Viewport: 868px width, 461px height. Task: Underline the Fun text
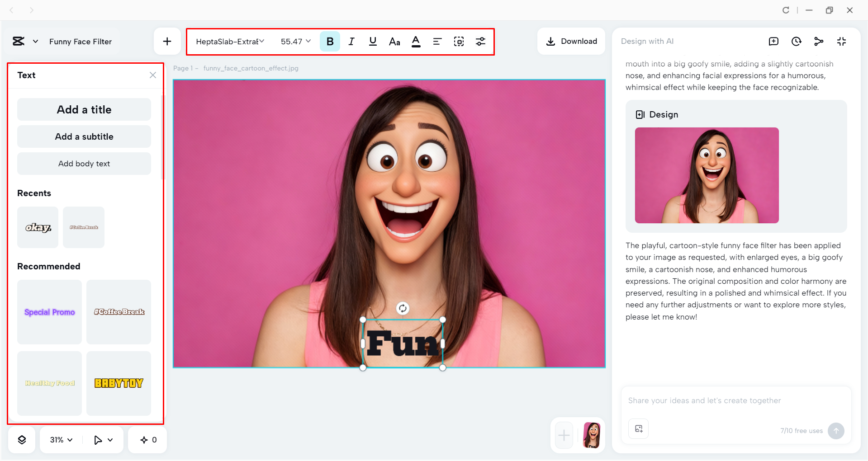373,41
